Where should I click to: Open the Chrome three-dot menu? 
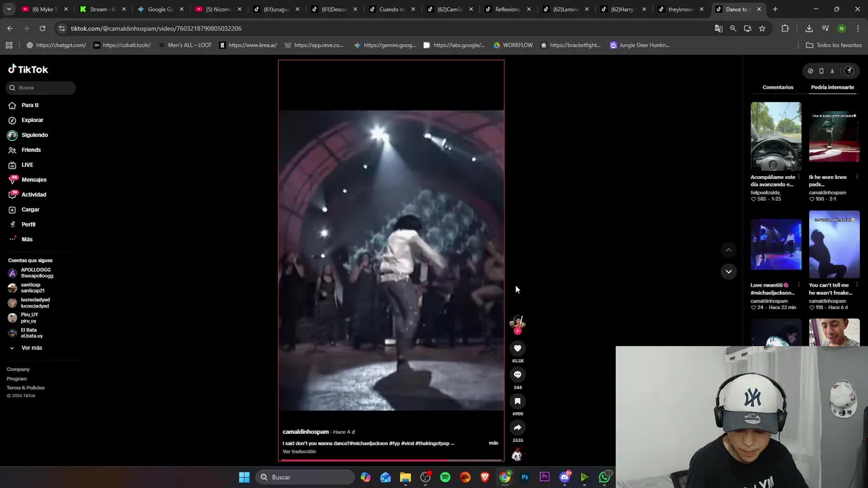858,28
